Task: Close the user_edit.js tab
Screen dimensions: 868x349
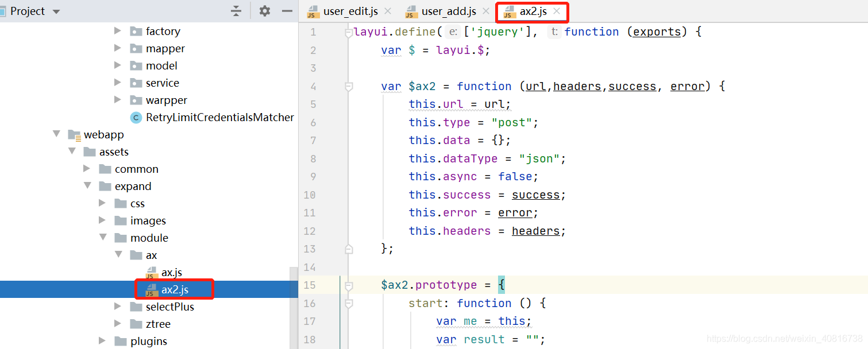Action: [388, 11]
